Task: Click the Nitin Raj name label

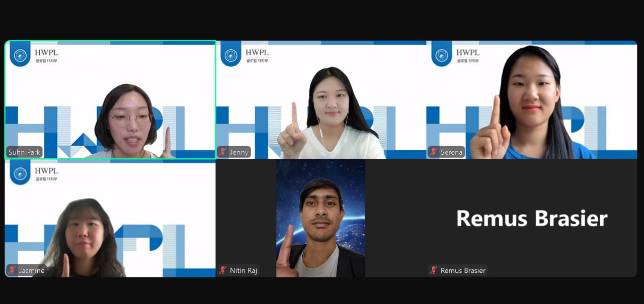Action: [244, 270]
